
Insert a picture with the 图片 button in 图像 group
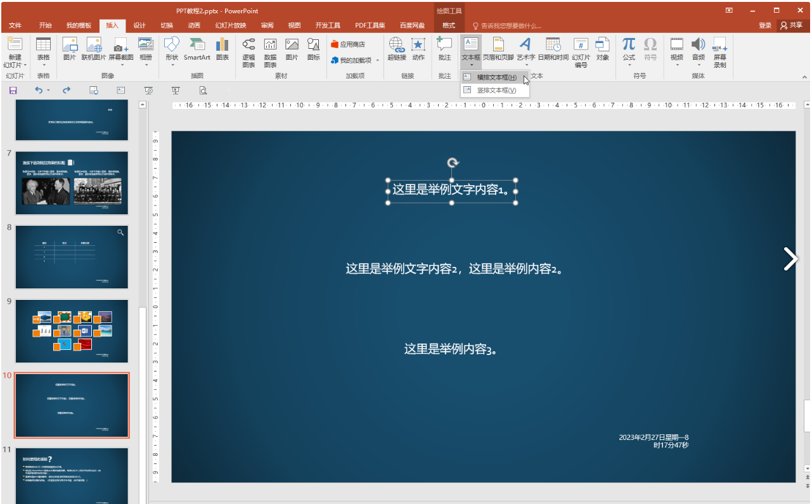(x=70, y=49)
